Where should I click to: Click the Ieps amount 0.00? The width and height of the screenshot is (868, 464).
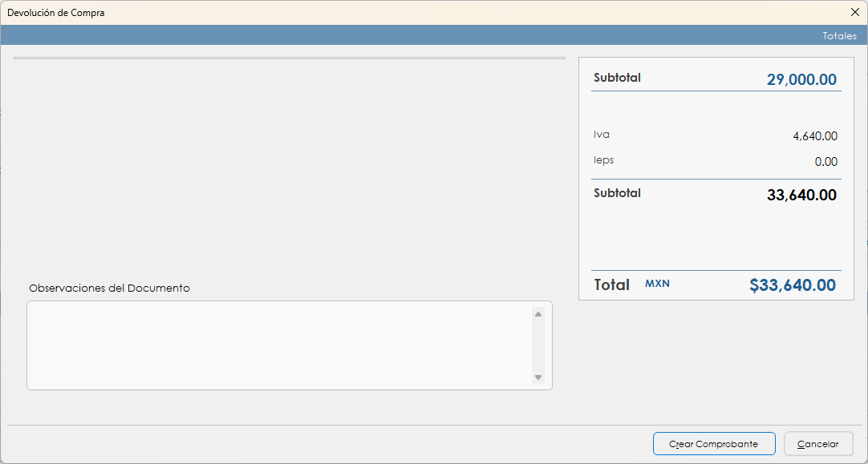click(x=825, y=162)
